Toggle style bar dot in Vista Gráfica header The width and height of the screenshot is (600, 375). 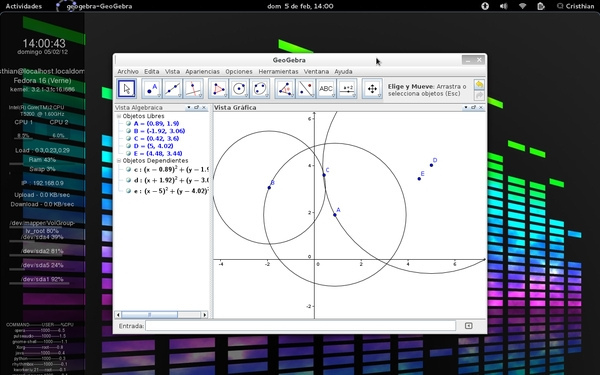[x=466, y=108]
